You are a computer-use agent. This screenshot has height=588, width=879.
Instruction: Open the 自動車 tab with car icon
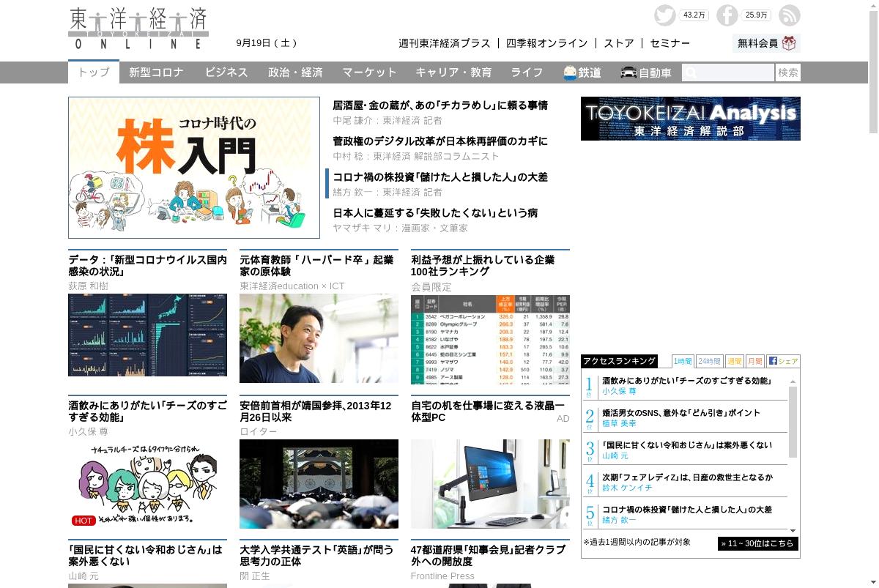pos(646,72)
